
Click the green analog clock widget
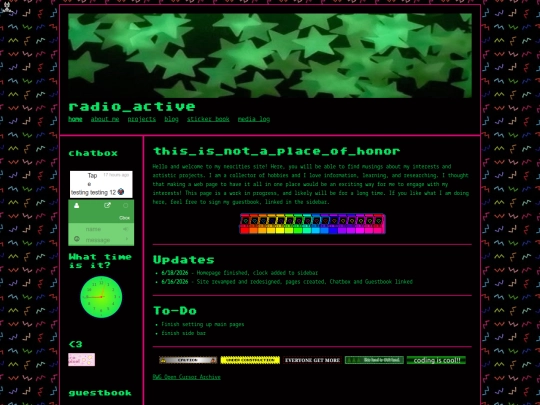click(x=101, y=297)
